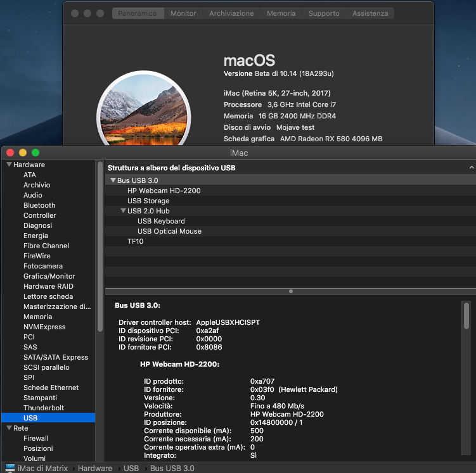Screen dimensions: 476x473
Task: Select Schede Ethernet in the sidebar
Action: tap(51, 388)
